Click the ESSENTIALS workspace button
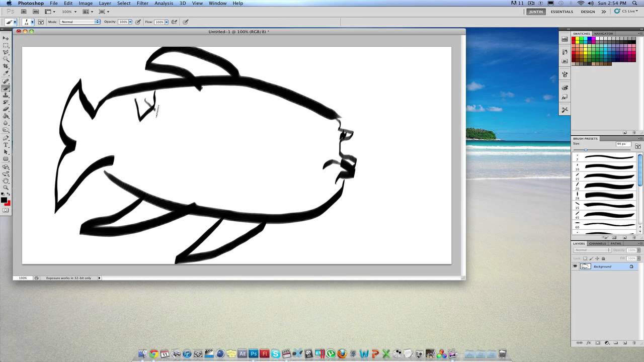This screenshot has height=362, width=644. point(561,11)
